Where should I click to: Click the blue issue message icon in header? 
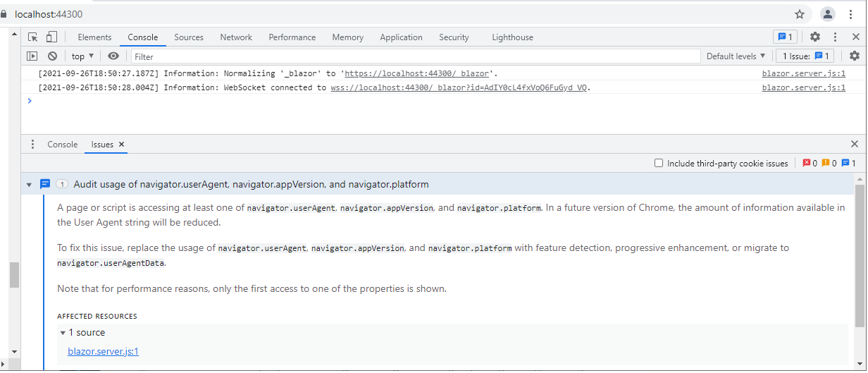pyautogui.click(x=45, y=185)
